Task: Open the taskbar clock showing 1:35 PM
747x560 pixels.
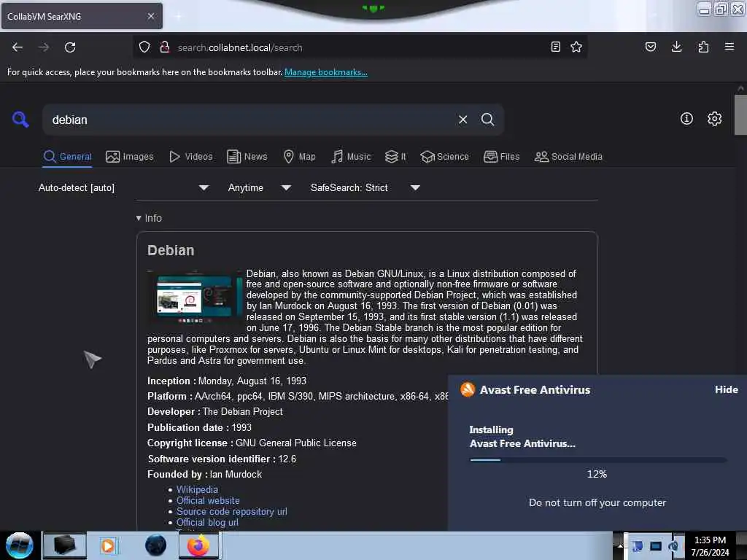Action: [711, 545]
